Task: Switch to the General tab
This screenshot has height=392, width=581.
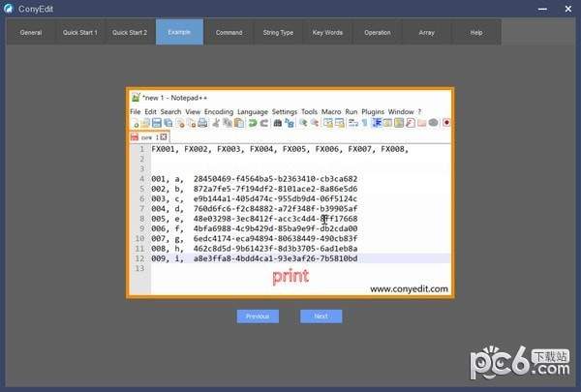Action: [31, 32]
